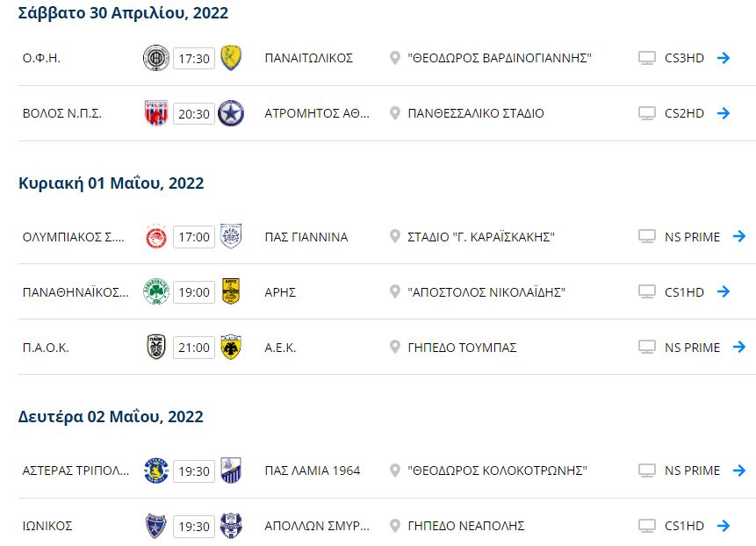Screen dimensions: 756x546
Task: Click the TV icon next to CS3HD
Action: 647,58
